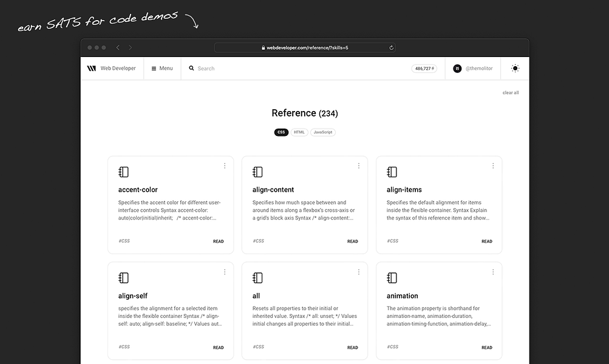Open the kebab menu on align-content card

[x=358, y=164]
